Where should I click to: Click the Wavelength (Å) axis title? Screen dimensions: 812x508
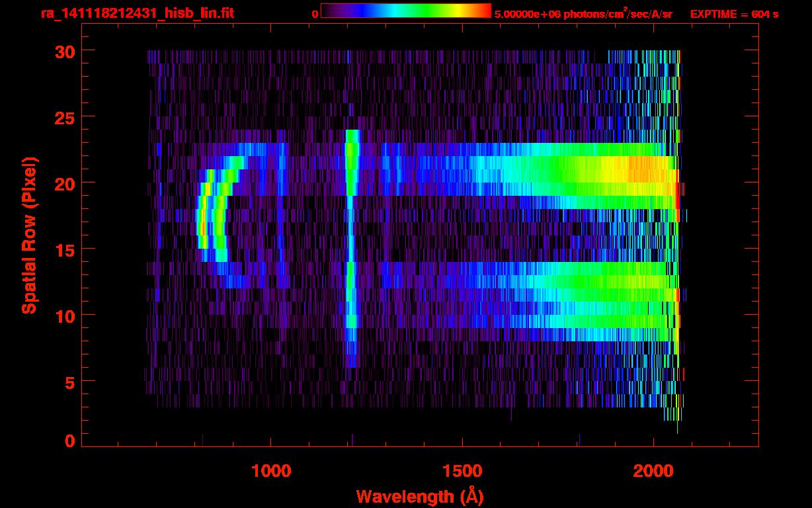421,495
